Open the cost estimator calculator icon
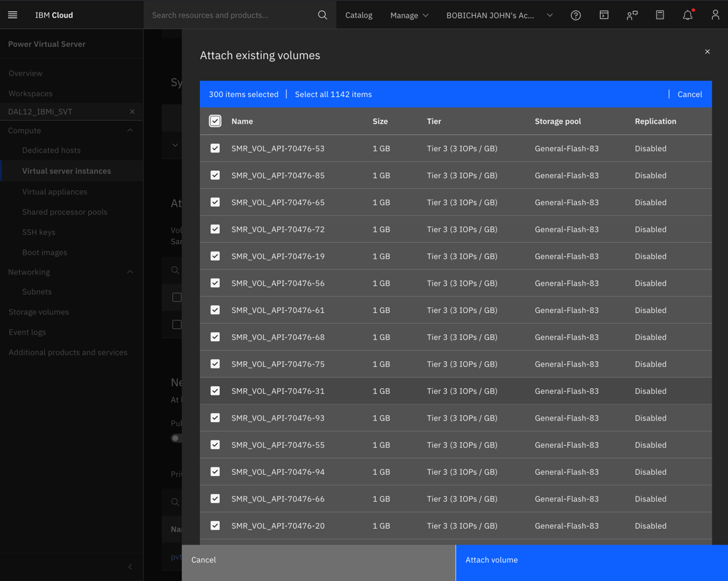This screenshot has width=728, height=581. click(659, 15)
